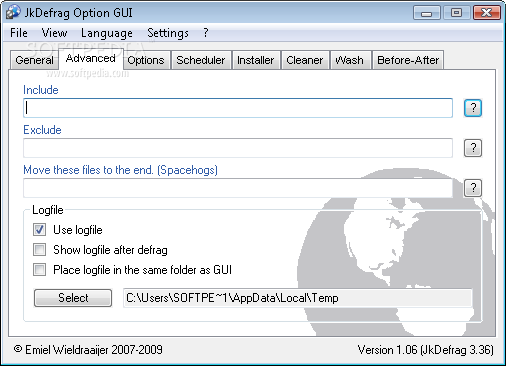Open the File menu
Viewport: 506px width, 366px height.
19,33
